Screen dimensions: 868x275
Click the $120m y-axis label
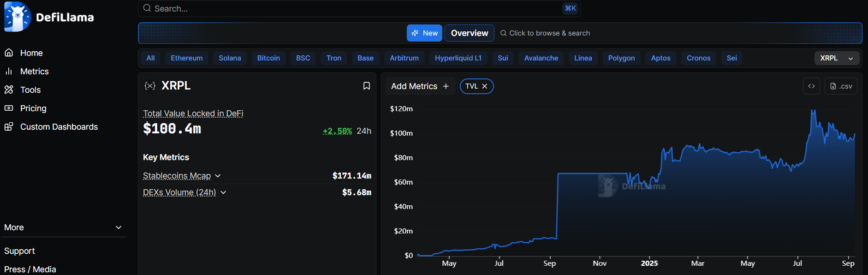pos(401,109)
